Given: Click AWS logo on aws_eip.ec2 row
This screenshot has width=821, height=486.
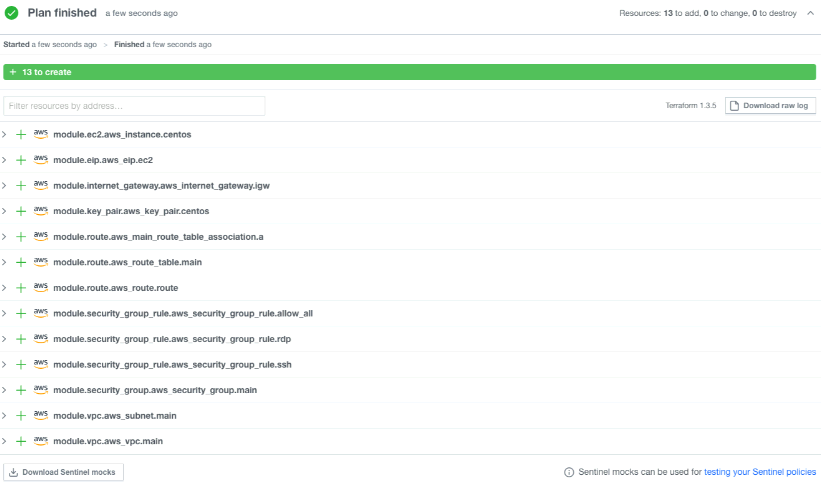Looking at the screenshot, I should coord(41,160).
